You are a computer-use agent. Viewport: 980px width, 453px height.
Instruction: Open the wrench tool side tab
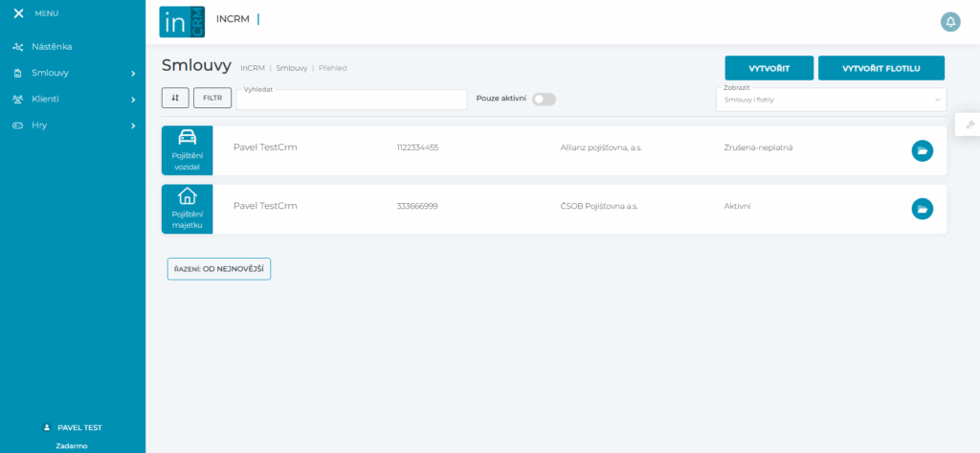click(969, 125)
